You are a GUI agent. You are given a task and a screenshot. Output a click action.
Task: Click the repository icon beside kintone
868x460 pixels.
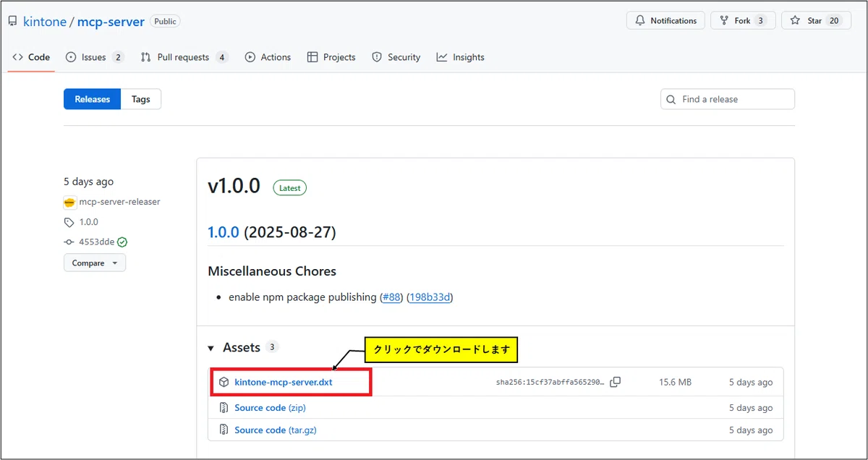point(13,21)
